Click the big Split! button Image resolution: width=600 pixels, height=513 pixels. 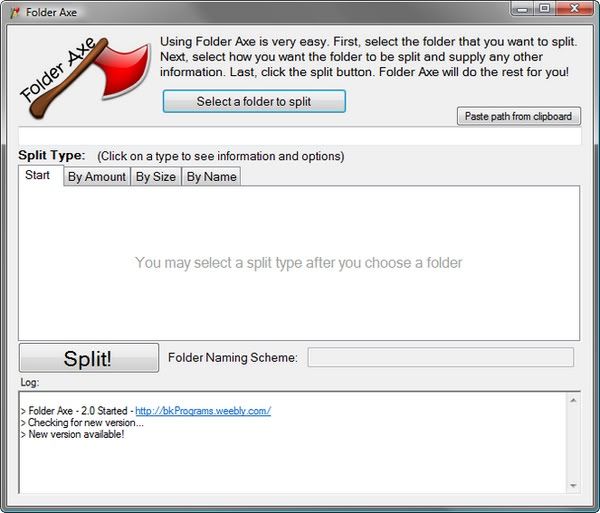(89, 358)
